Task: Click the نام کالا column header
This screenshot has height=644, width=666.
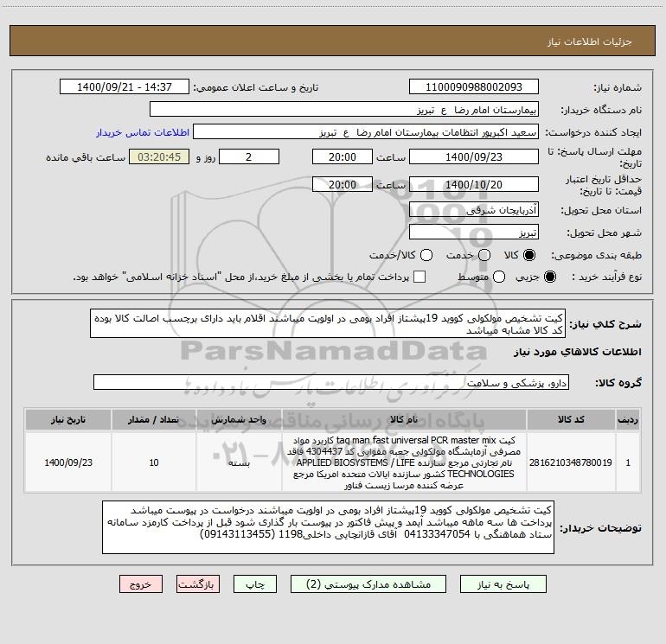Action: coord(404,419)
